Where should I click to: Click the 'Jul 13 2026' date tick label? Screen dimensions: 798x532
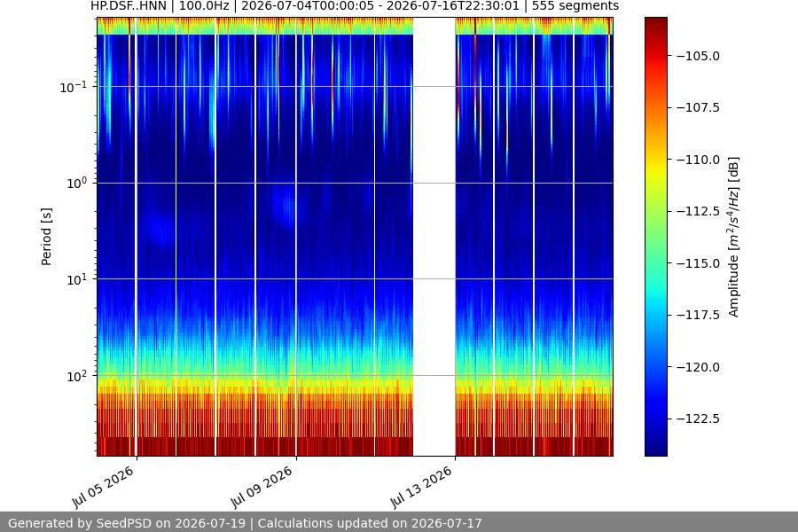coord(422,487)
